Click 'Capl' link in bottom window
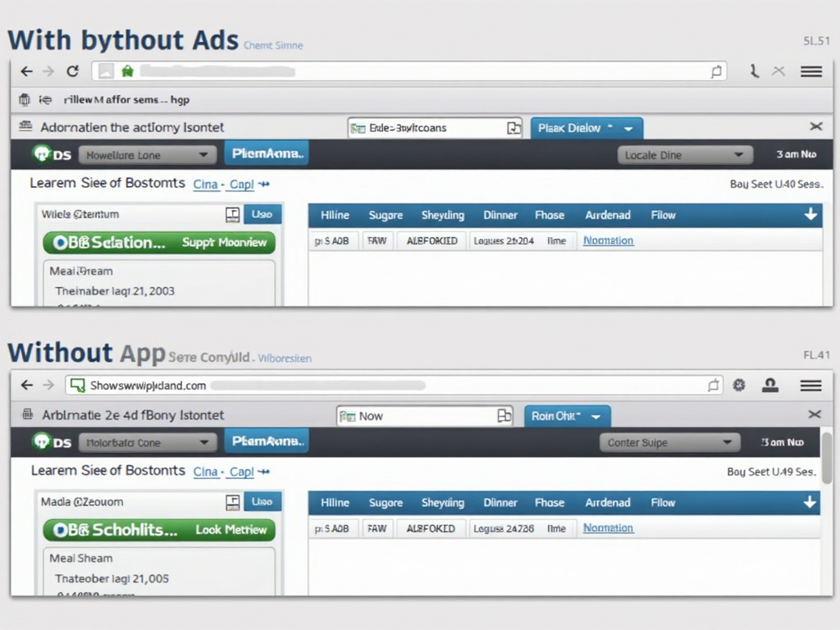The image size is (840, 630). pos(242,472)
